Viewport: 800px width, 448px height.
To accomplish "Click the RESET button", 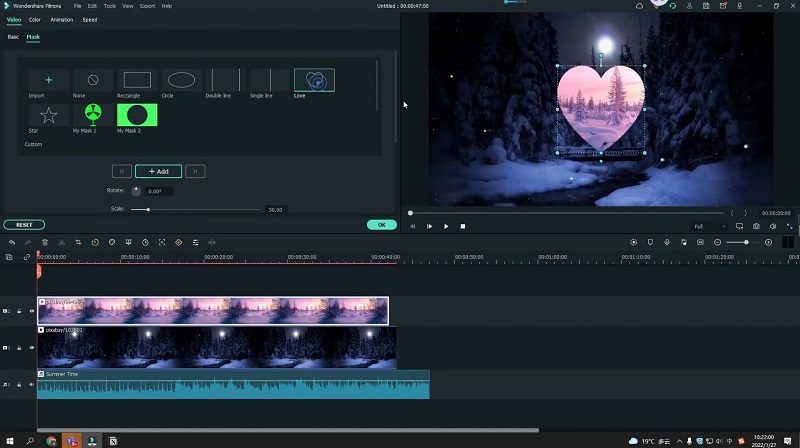I will (24, 225).
